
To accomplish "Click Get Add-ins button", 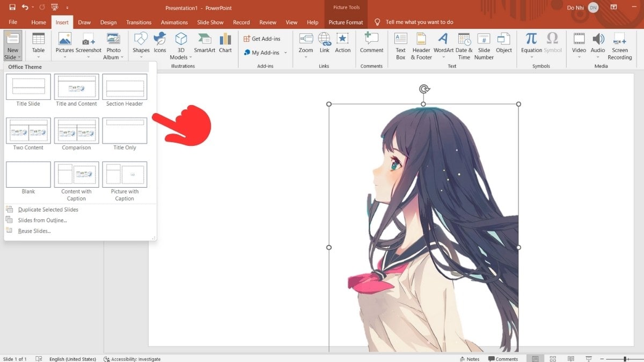I will click(x=262, y=39).
